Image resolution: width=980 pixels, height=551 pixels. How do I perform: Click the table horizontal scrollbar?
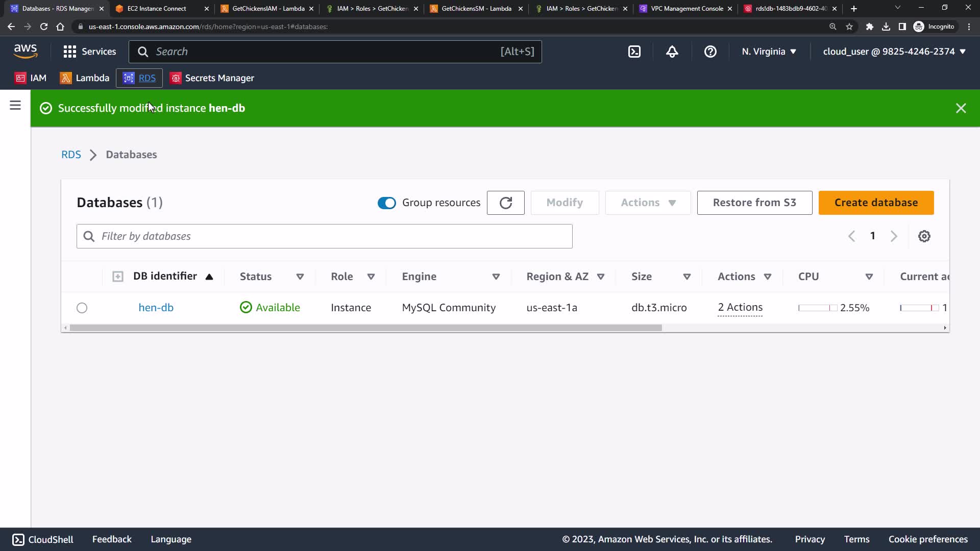[365, 328]
